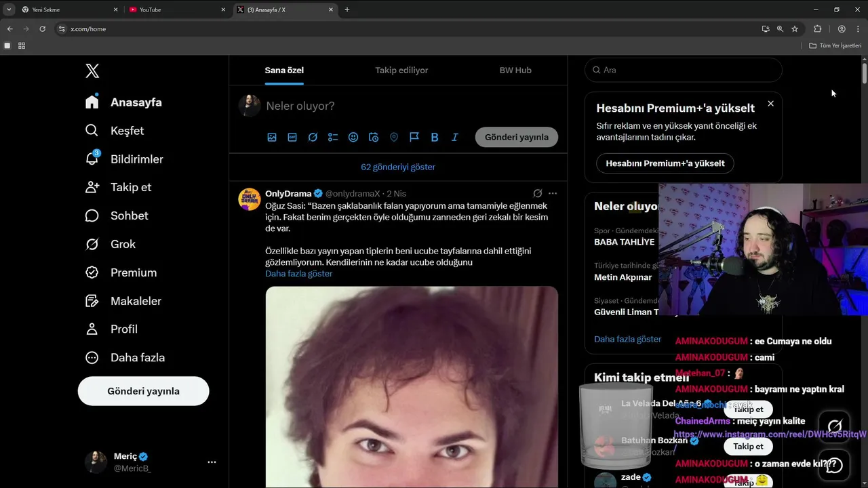Image resolution: width=868 pixels, height=488 pixels.
Task: Open Makaleler in the sidebar
Action: 123,301
